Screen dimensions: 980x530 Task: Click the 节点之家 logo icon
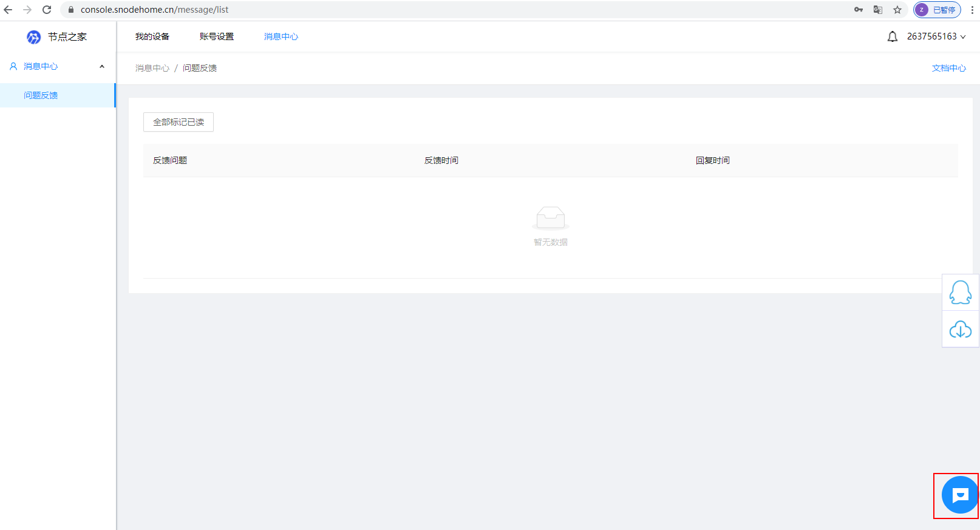[x=33, y=37]
